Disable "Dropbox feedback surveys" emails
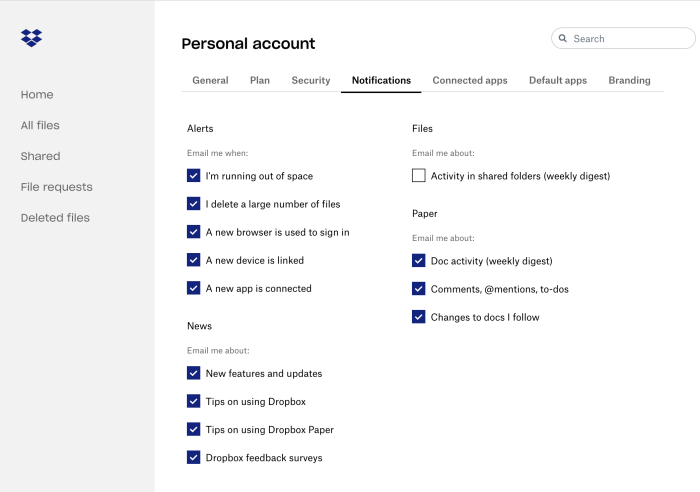The image size is (700, 492). (x=193, y=457)
